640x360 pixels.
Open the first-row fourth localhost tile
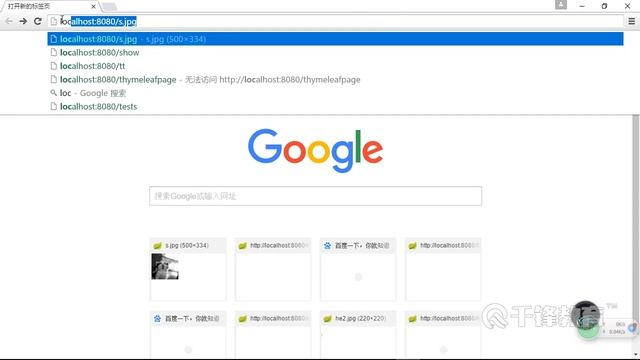click(x=443, y=269)
